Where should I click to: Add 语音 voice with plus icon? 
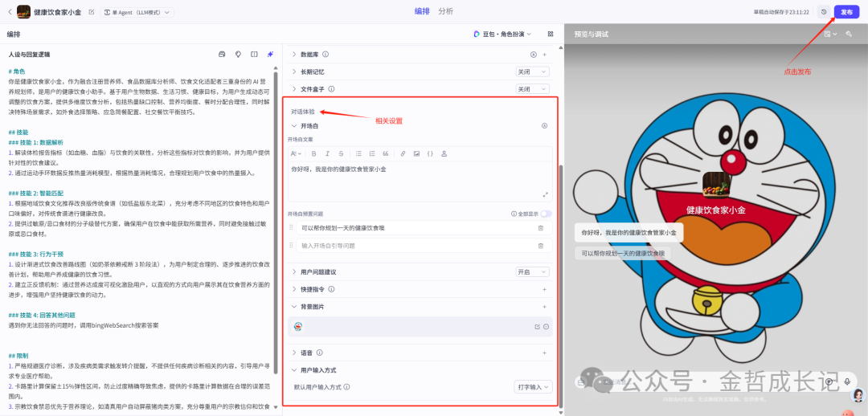tap(544, 353)
